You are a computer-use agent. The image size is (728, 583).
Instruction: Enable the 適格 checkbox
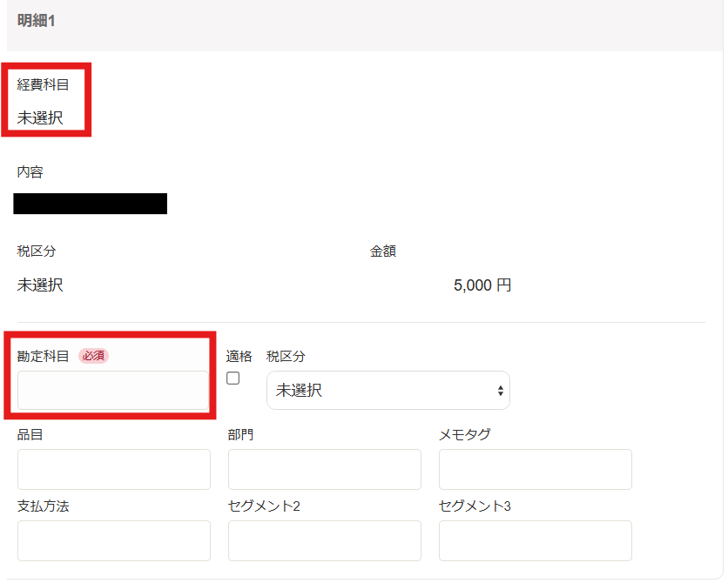pos(233,379)
